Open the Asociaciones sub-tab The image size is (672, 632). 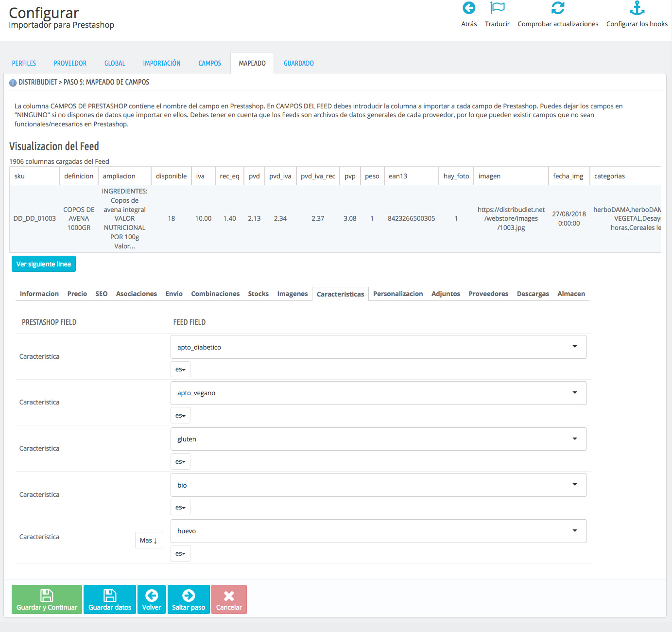pyautogui.click(x=137, y=294)
